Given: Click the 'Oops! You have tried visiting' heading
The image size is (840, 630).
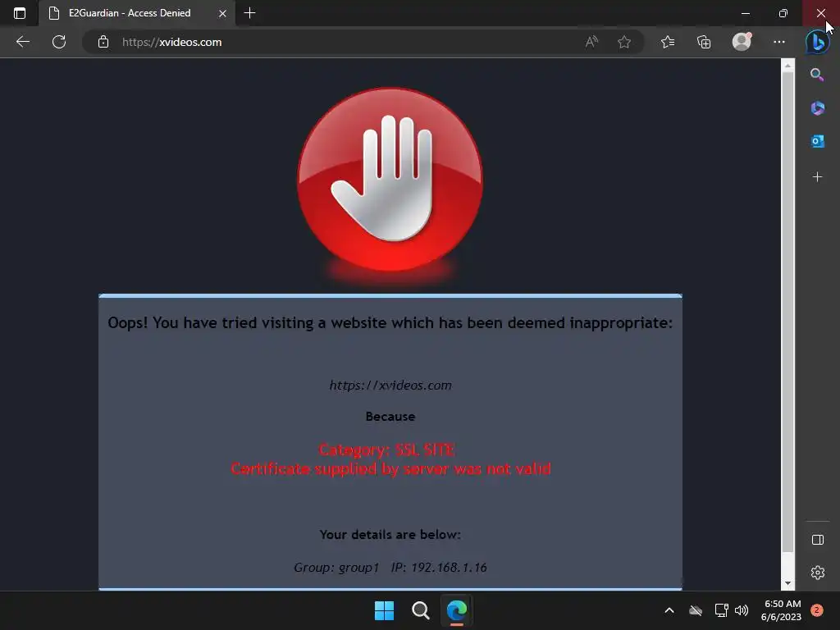Looking at the screenshot, I should pyautogui.click(x=390, y=323).
